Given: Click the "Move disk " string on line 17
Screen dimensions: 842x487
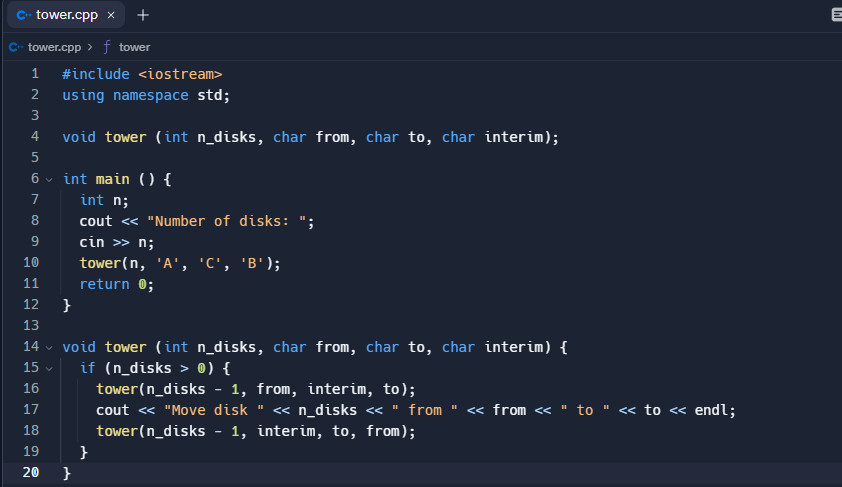Looking at the screenshot, I should pos(214,410).
